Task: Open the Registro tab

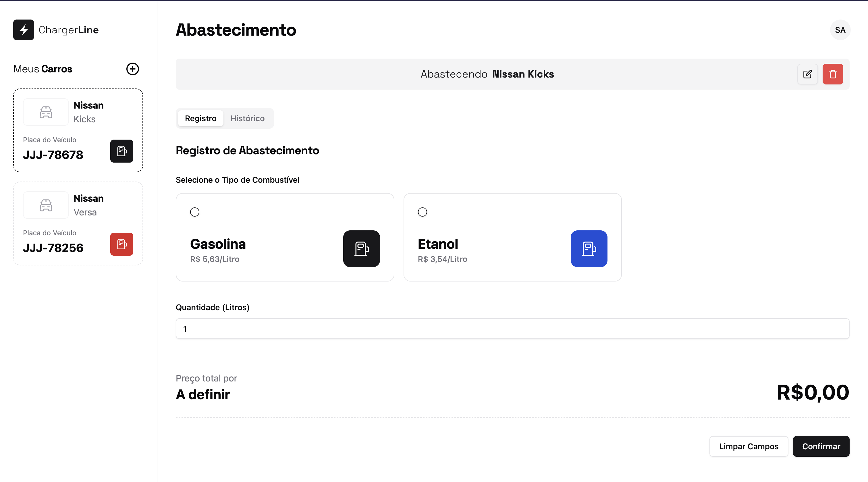Action: point(200,118)
